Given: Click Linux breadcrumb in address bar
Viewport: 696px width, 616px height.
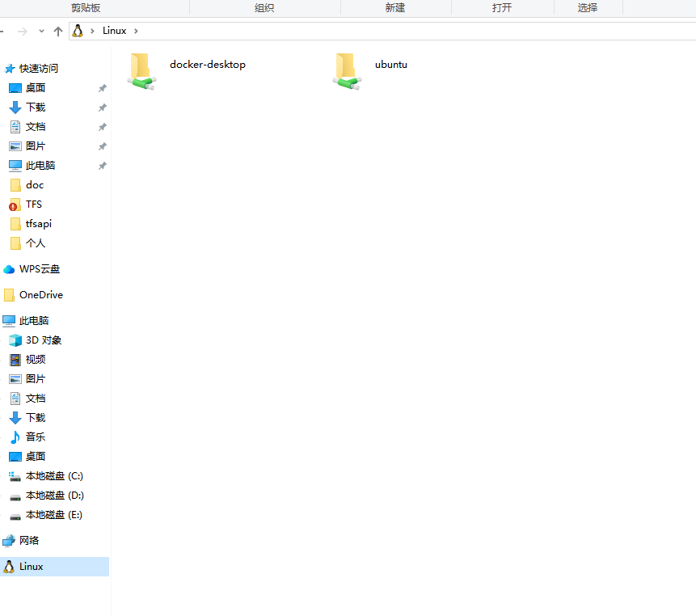Looking at the screenshot, I should coord(115,31).
